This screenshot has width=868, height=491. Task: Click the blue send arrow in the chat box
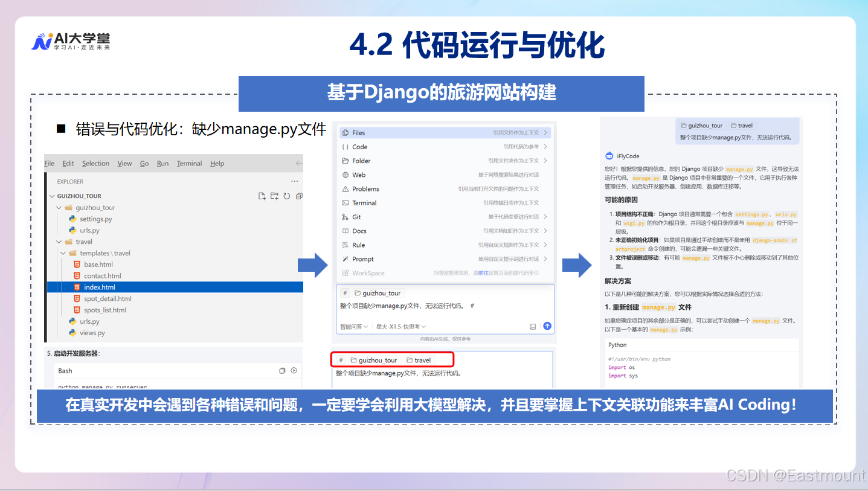[547, 326]
